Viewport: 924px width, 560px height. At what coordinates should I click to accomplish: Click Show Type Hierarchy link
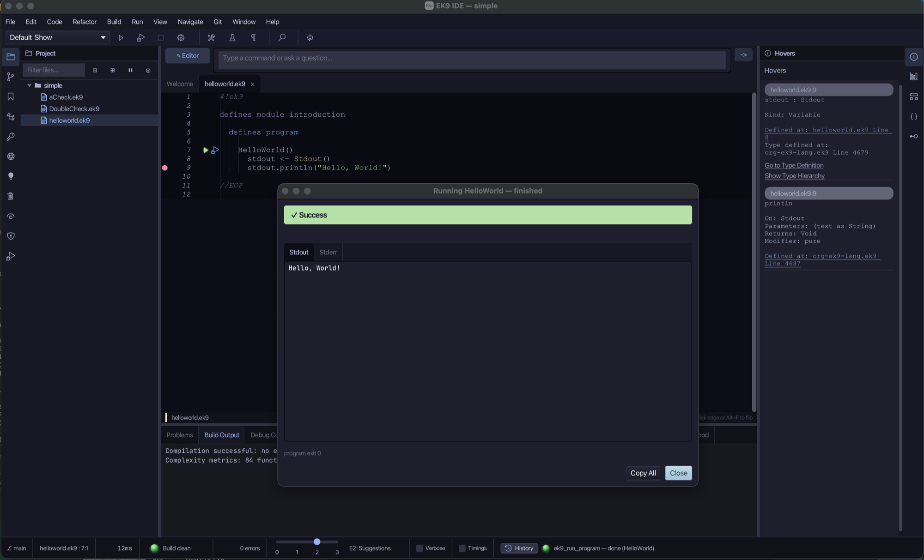(x=794, y=176)
